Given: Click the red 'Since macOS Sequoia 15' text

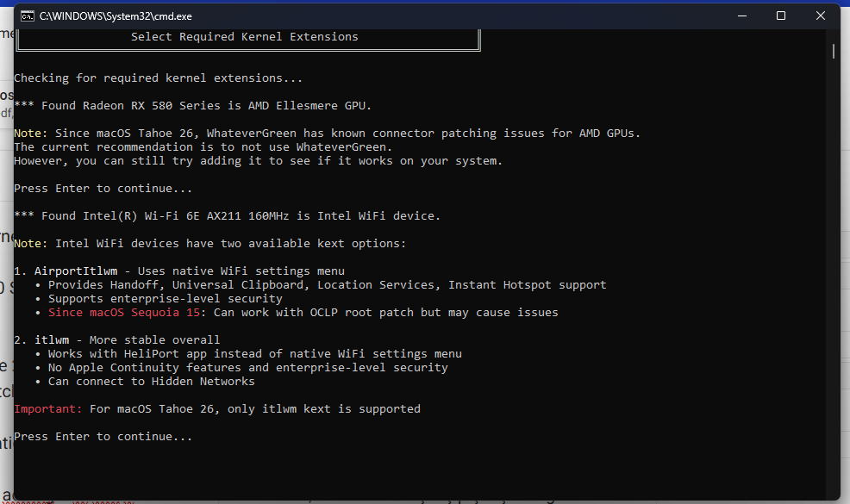Looking at the screenshot, I should pos(123,313).
